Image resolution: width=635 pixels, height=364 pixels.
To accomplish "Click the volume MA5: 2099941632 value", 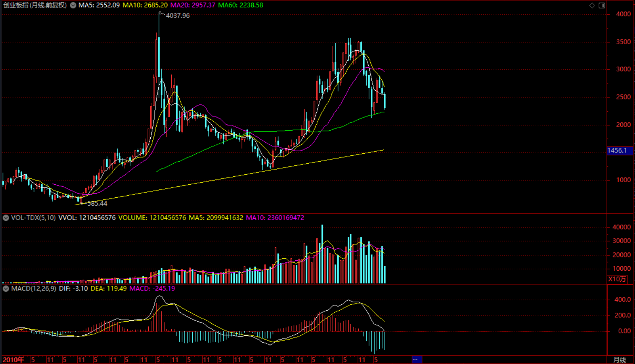I will (216, 218).
